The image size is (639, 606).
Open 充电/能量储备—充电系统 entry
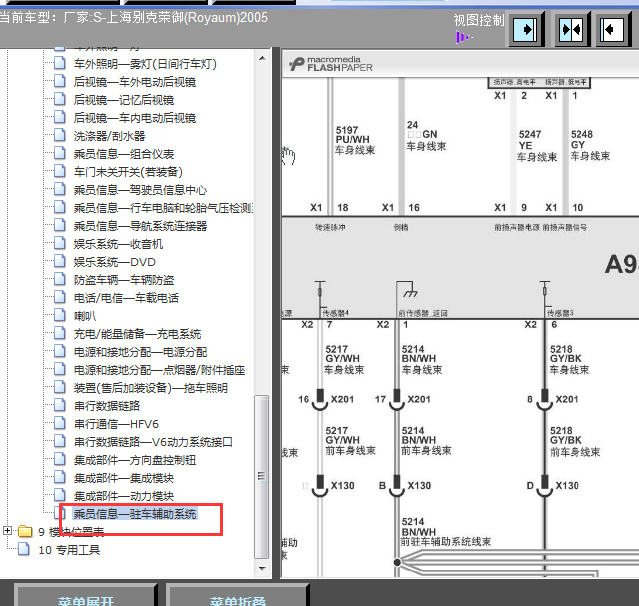tap(137, 334)
